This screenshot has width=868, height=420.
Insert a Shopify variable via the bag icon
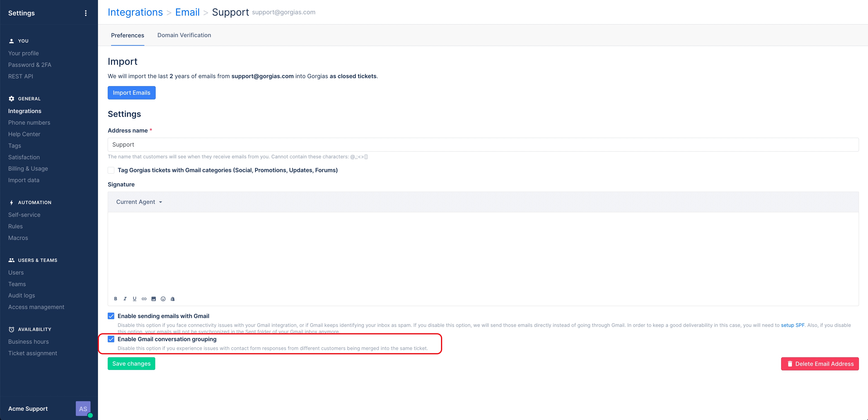(172, 299)
